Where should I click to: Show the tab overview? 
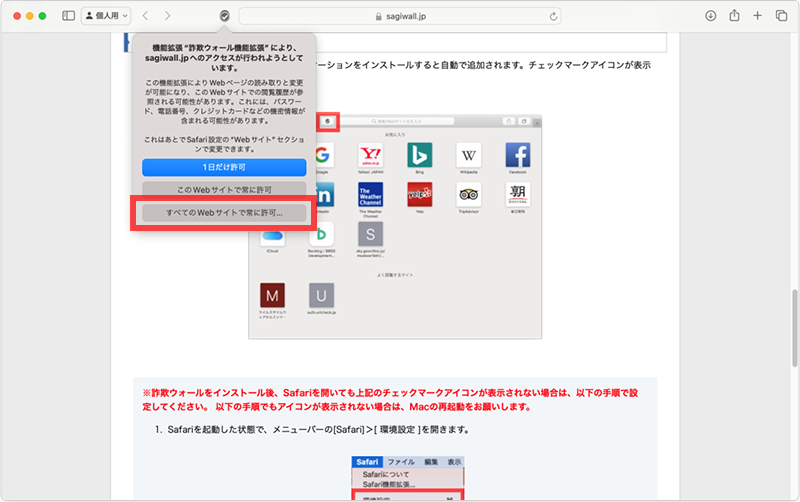tap(780, 16)
